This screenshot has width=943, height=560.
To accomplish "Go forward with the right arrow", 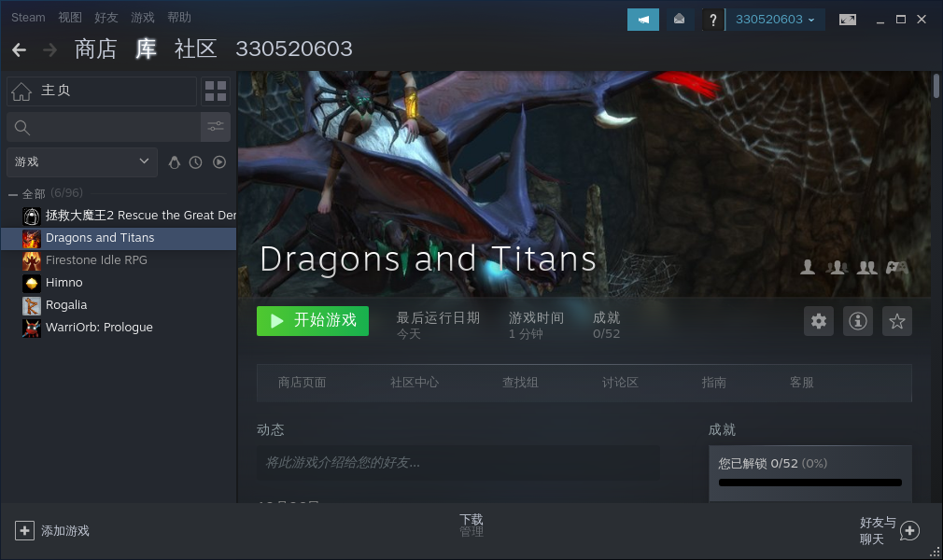I will [x=49, y=49].
